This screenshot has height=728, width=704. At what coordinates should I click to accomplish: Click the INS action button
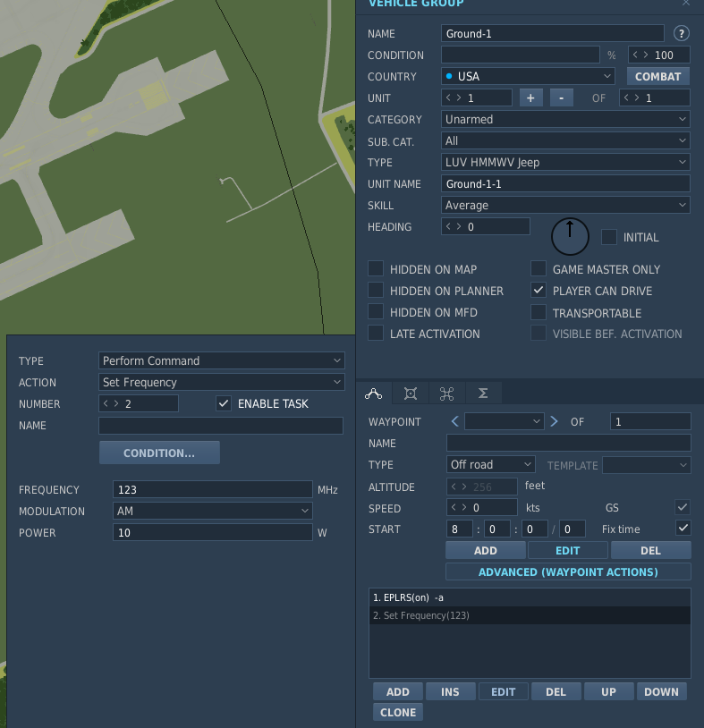451,691
